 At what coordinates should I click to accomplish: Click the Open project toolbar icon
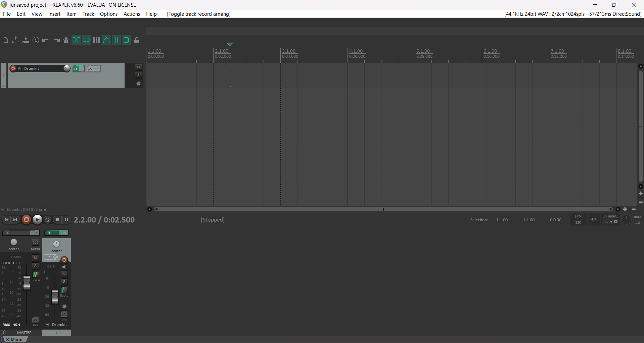[16, 40]
